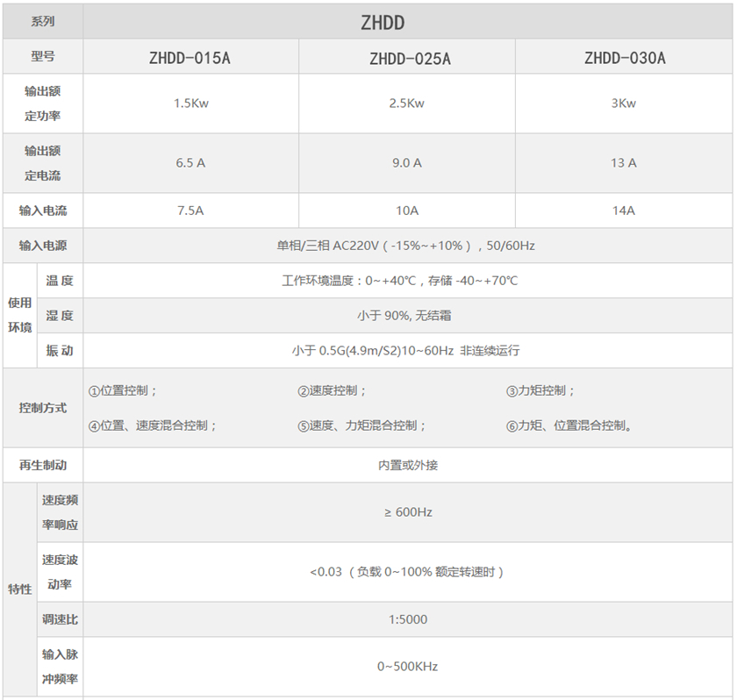Click the 7.5A input current value

(190, 211)
